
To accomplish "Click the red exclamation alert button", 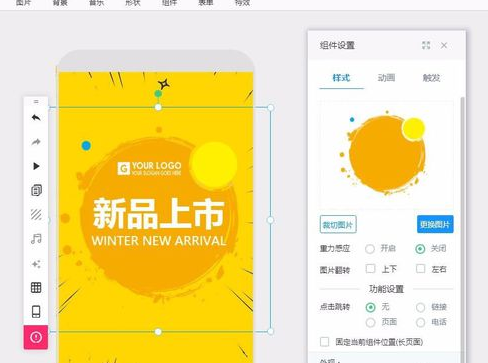I will 36,337.
